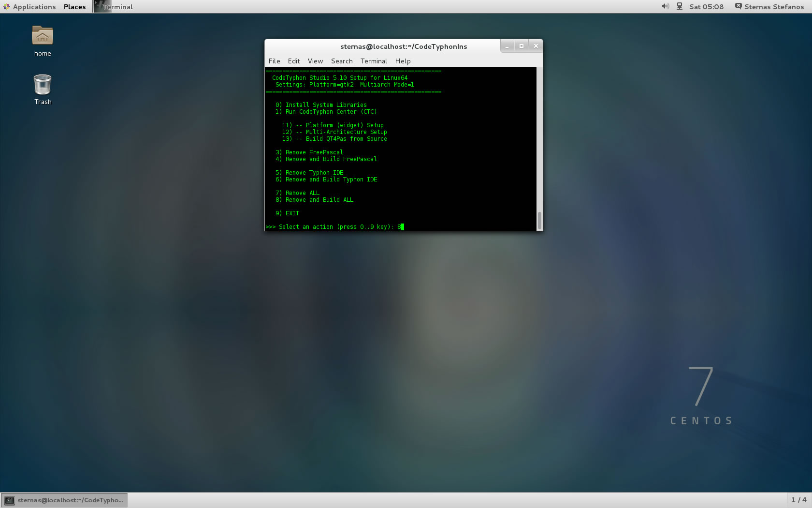This screenshot has height=508, width=812.
Task: Maximize the terminal window
Action: click(522, 46)
